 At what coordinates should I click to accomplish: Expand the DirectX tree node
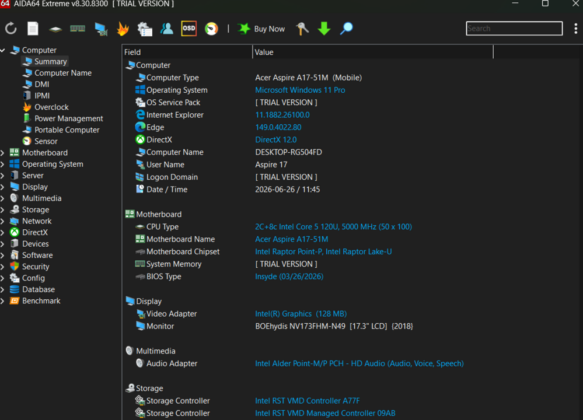click(x=2, y=232)
